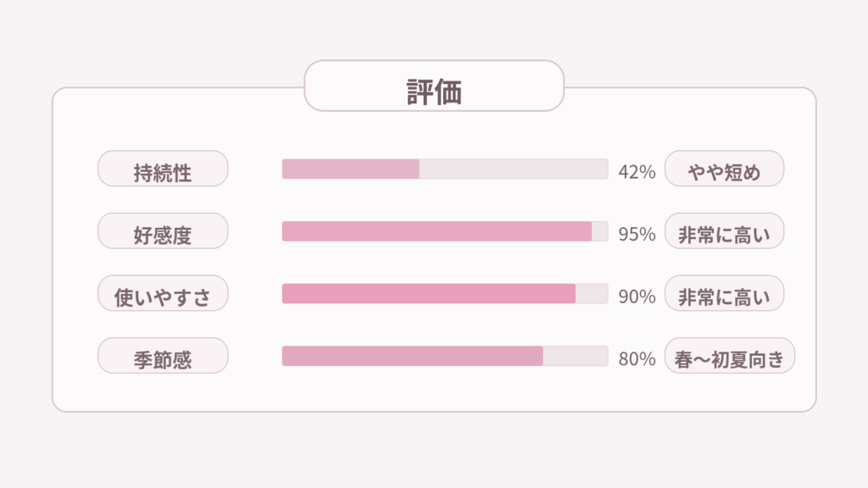Click the unfilled part of the 使いやすさ bar
The width and height of the screenshot is (868, 488).
(x=592, y=293)
